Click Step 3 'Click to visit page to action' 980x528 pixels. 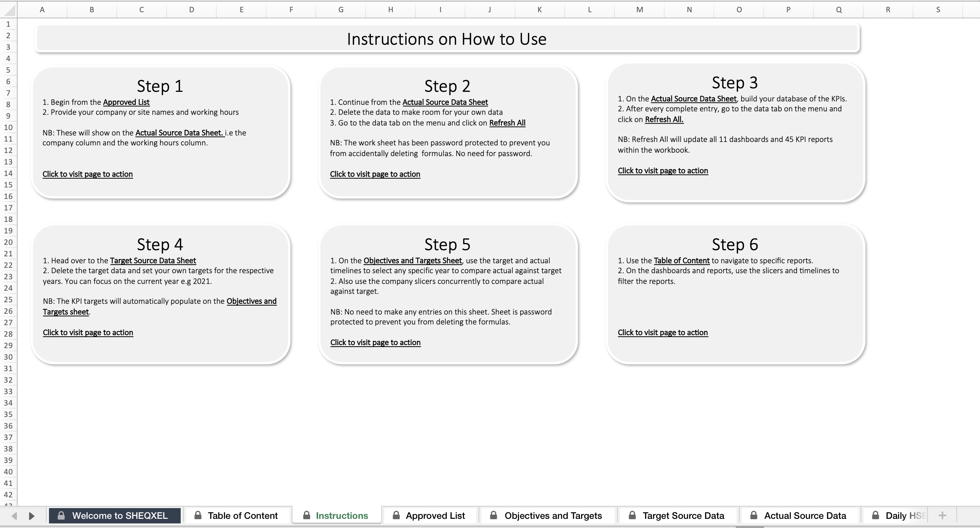663,171
